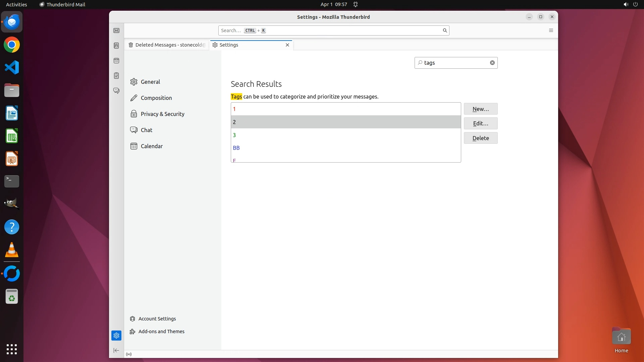Click the Settings gear in spaces toolbar
Screen dimensions: 644x362
tap(116, 336)
